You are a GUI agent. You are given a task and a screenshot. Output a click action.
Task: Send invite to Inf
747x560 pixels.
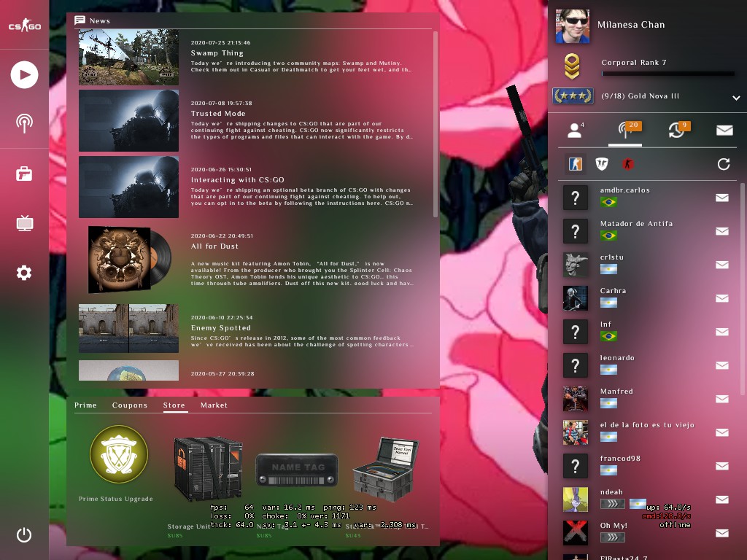pos(722,332)
